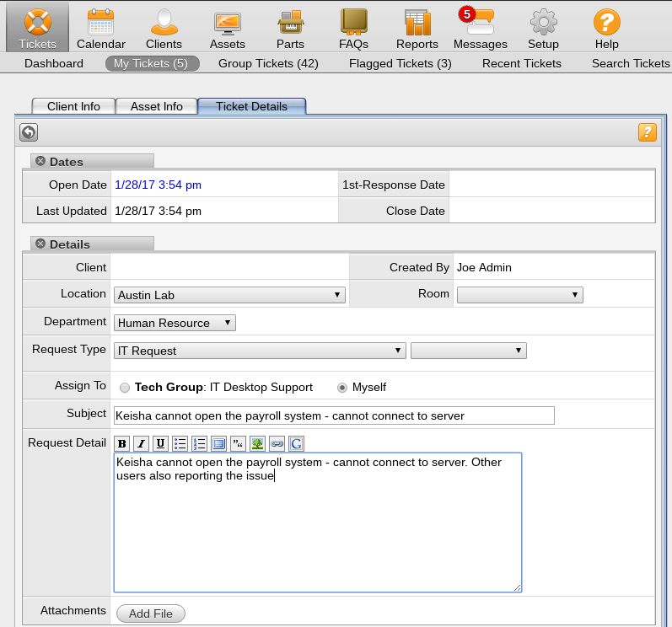The width and height of the screenshot is (672, 627).
Task: Click the Last Updated value 1/28/17 3:54 pm
Action: (159, 212)
